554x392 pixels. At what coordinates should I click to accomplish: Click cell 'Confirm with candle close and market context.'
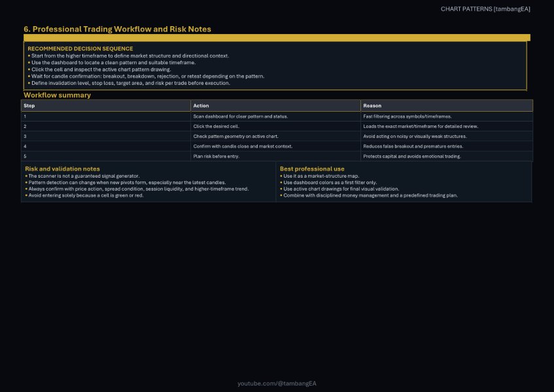coord(275,146)
